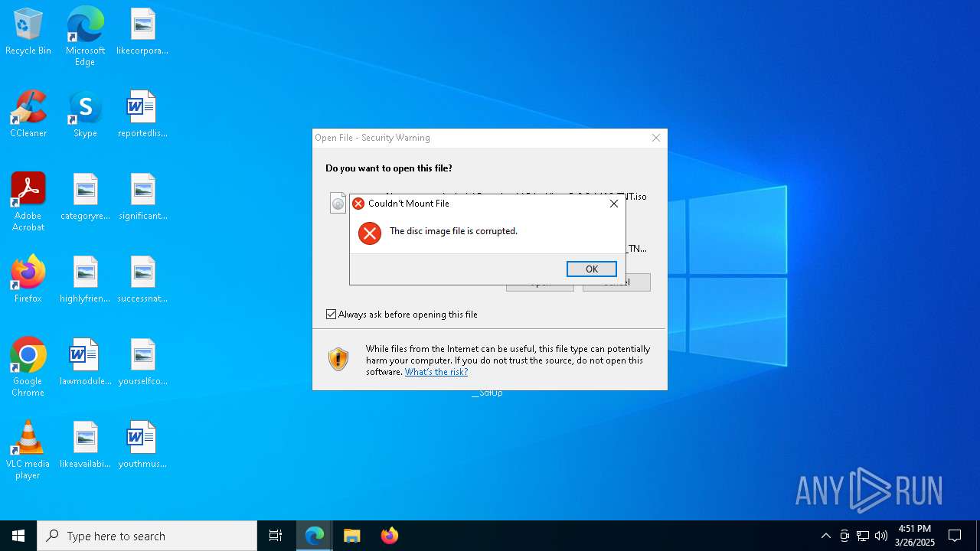Open File Explorer from the taskbar
This screenshot has width=980, height=551.
point(352,536)
